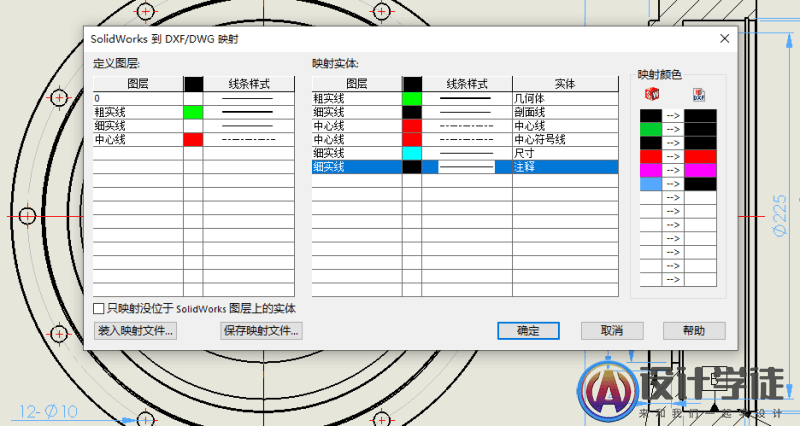Click the color cell of 细实线 in 定义图层

coord(193,126)
